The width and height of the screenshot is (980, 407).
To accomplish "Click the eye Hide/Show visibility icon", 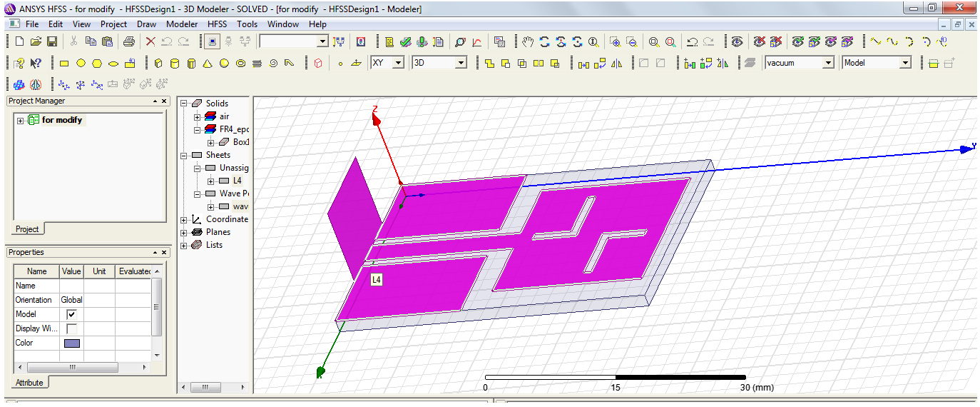I will [737, 41].
